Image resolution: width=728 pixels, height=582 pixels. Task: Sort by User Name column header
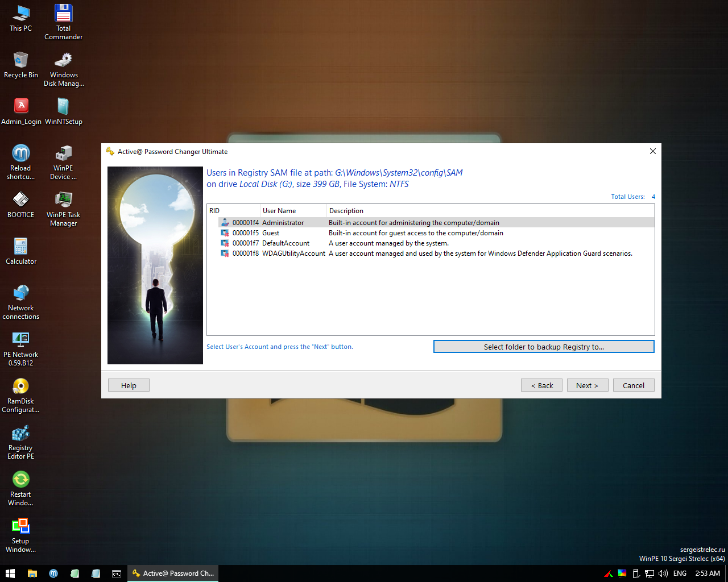click(293, 211)
